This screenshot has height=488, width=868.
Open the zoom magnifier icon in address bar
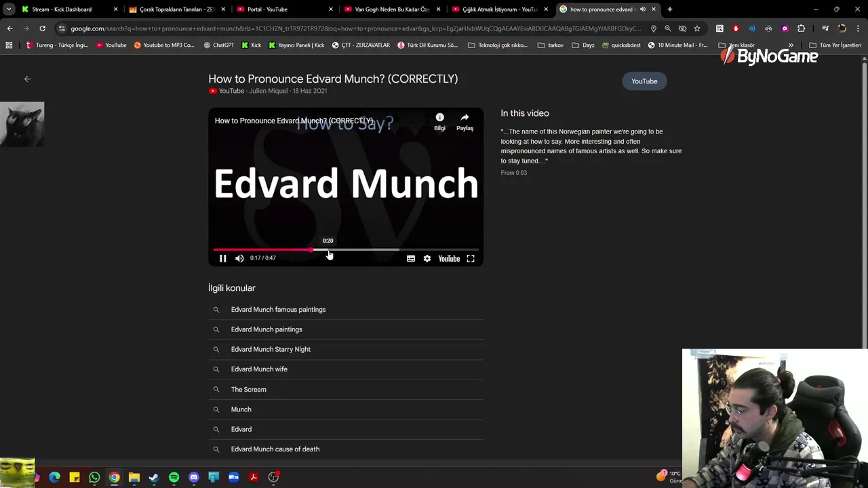click(x=668, y=28)
